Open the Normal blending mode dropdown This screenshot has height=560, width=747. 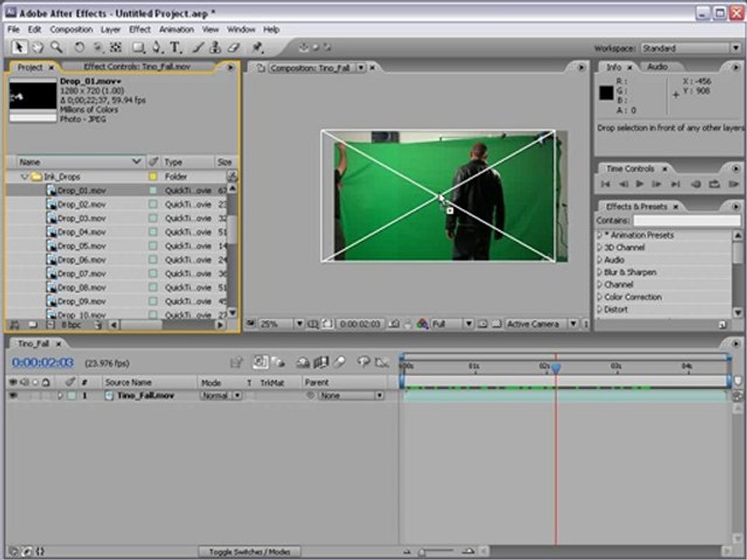click(x=221, y=396)
